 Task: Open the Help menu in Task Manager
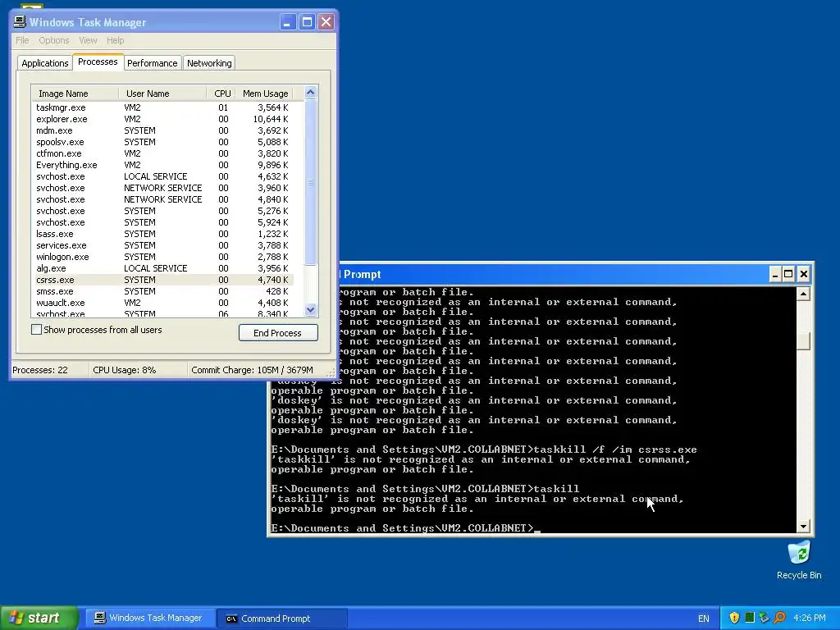pos(115,40)
